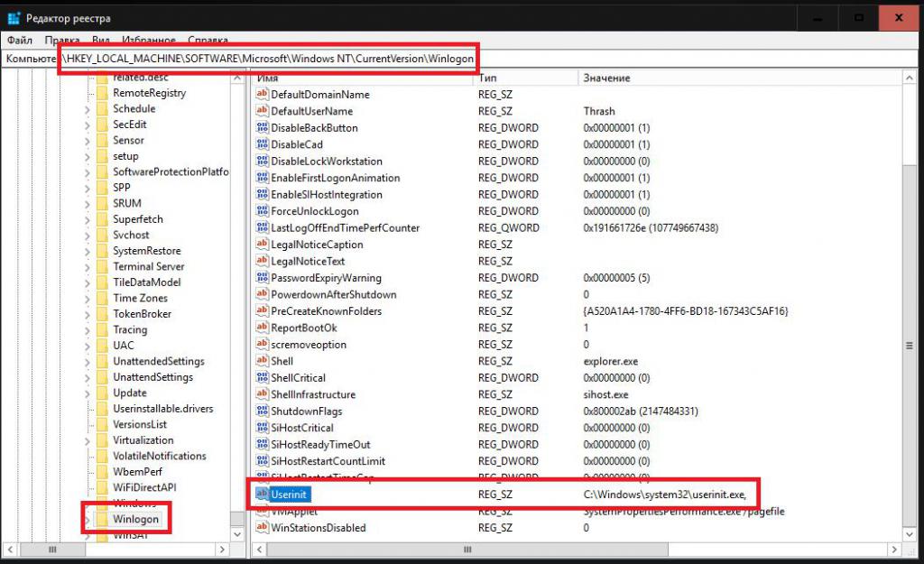The width and height of the screenshot is (924, 564).
Task: Expand the Time Zones key node
Action: [88, 299]
